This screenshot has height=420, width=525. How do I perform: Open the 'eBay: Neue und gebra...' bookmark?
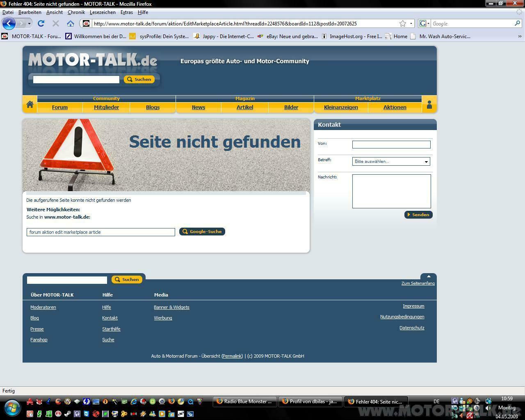click(288, 37)
